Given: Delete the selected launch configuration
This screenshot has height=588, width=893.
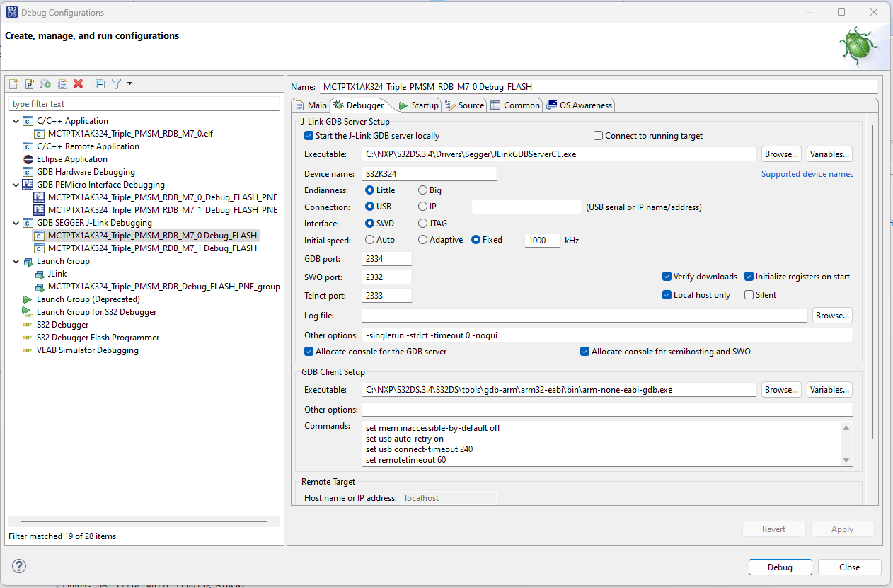Looking at the screenshot, I should click(78, 83).
